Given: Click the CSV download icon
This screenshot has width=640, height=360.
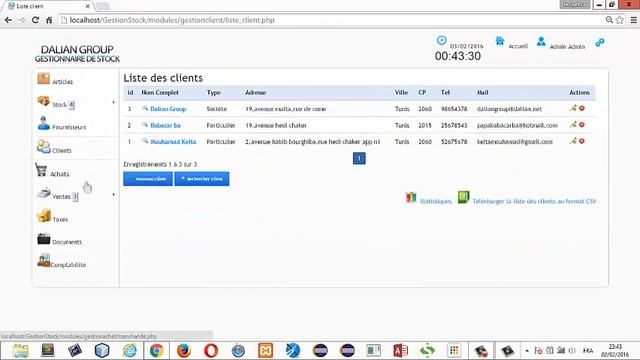Looking at the screenshot, I should pyautogui.click(x=463, y=197).
